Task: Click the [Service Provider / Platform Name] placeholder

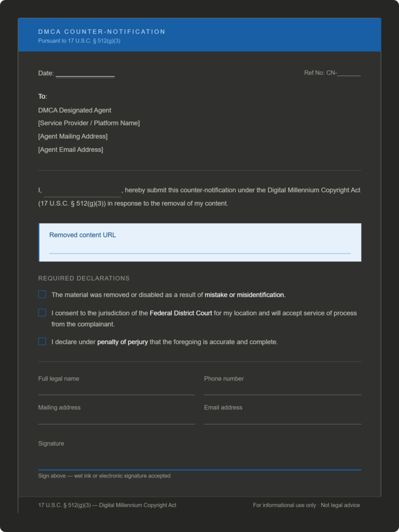Action: click(x=89, y=123)
